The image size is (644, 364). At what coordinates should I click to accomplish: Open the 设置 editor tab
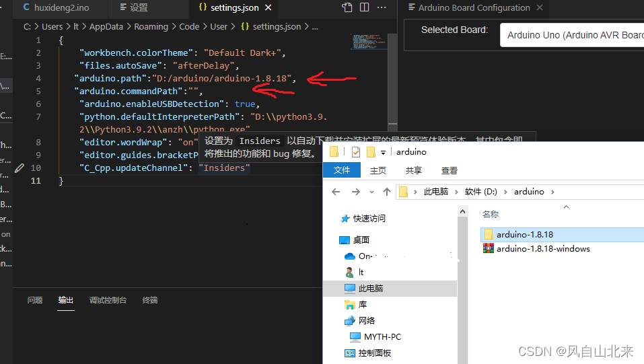pos(134,8)
